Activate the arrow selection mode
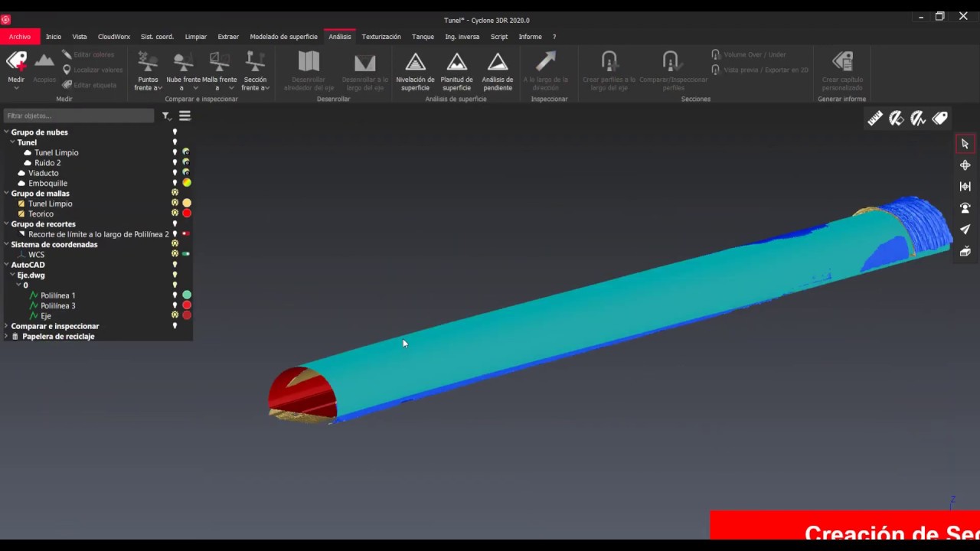Screen dimensions: 980x551 [965, 144]
